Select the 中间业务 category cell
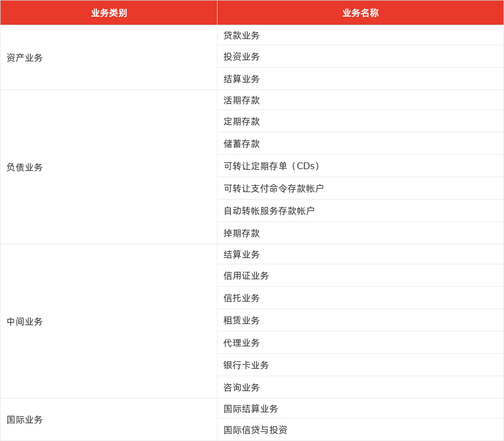Image resolution: width=504 pixels, height=441 pixels. [x=108, y=321]
